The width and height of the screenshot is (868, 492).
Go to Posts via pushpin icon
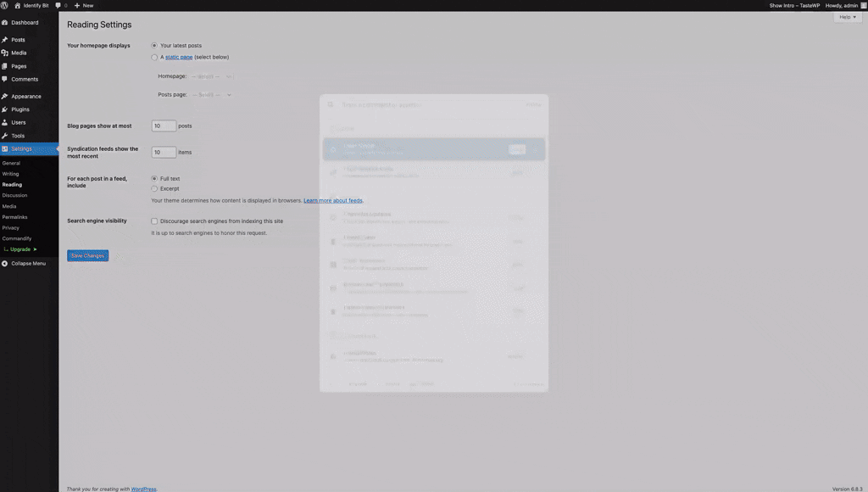[5, 40]
